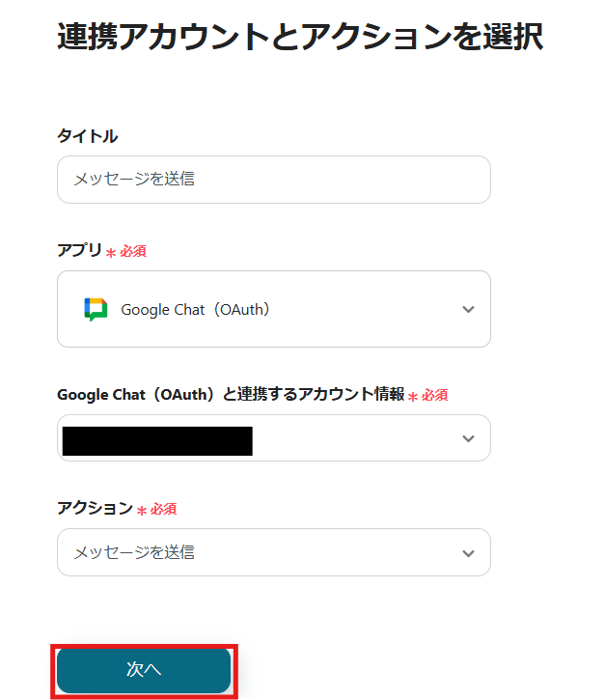This screenshot has width=605, height=700.
Task: Click the chevron arrow in アクション dropdown
Action: point(468,553)
